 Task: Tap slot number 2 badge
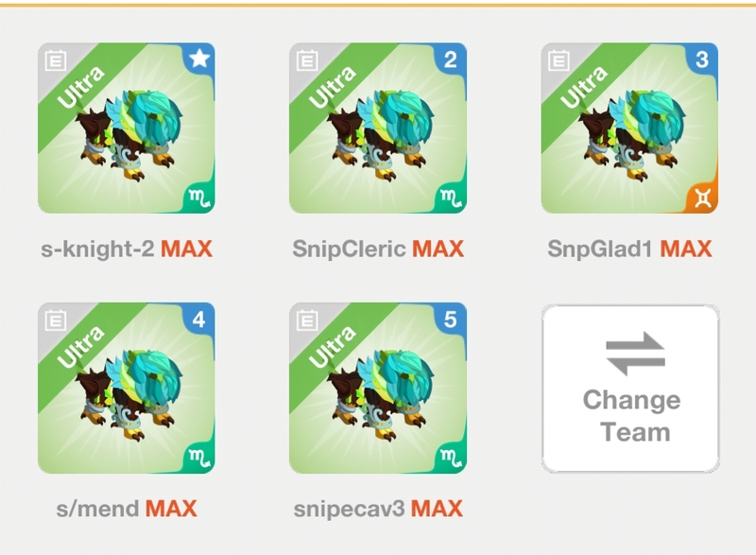click(451, 60)
